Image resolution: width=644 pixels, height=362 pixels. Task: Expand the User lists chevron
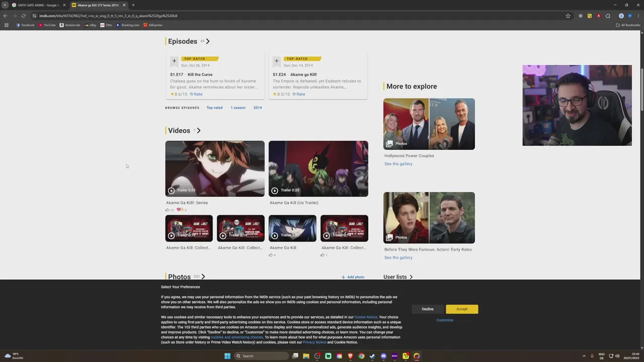(411, 277)
